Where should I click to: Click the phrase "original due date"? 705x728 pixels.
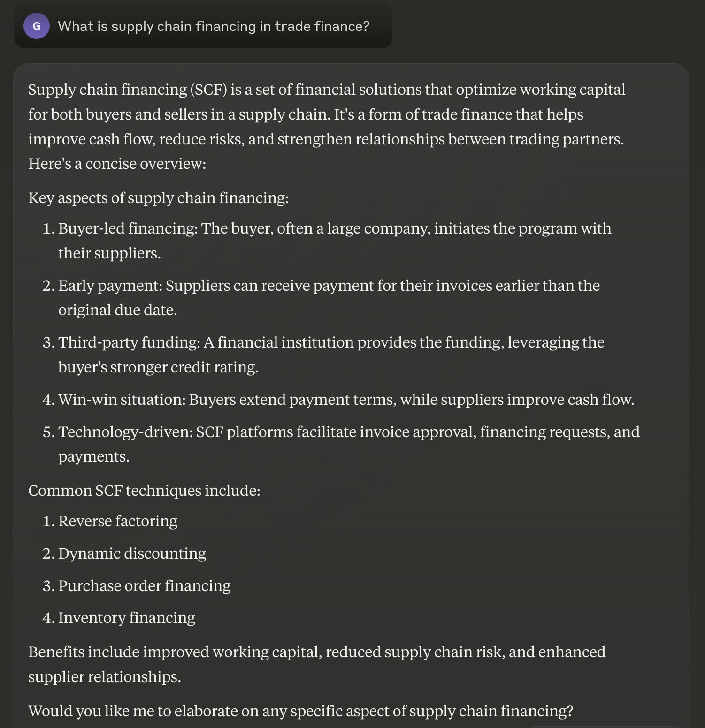point(117,310)
